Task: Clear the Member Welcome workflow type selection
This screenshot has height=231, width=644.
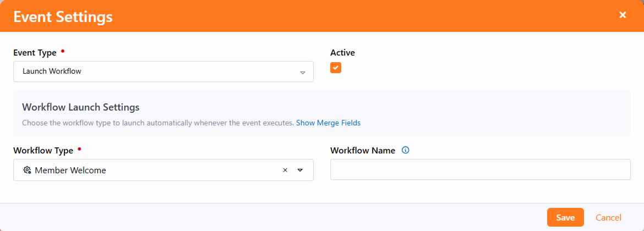Action: 285,170
